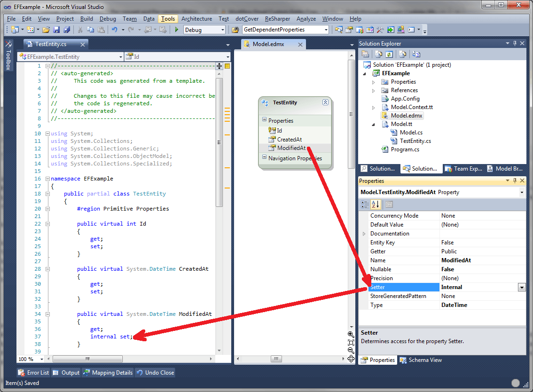The height and width of the screenshot is (392, 533).
Task: Click the Start Debugging green play icon
Action: click(176, 30)
